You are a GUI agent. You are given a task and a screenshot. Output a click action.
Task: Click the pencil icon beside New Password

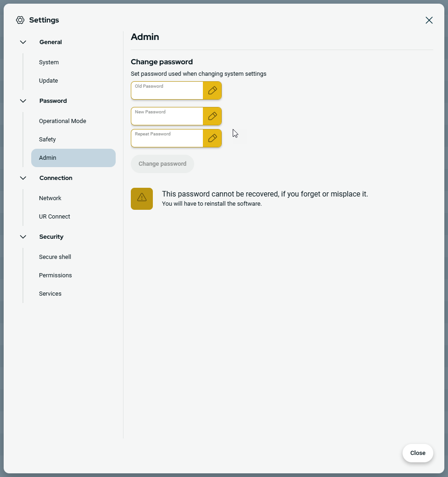212,116
